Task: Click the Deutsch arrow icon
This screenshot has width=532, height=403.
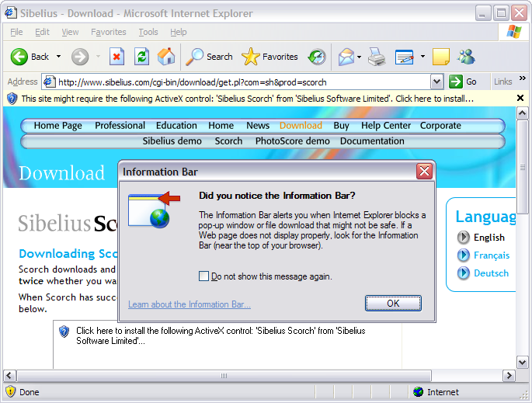Action: click(x=464, y=273)
